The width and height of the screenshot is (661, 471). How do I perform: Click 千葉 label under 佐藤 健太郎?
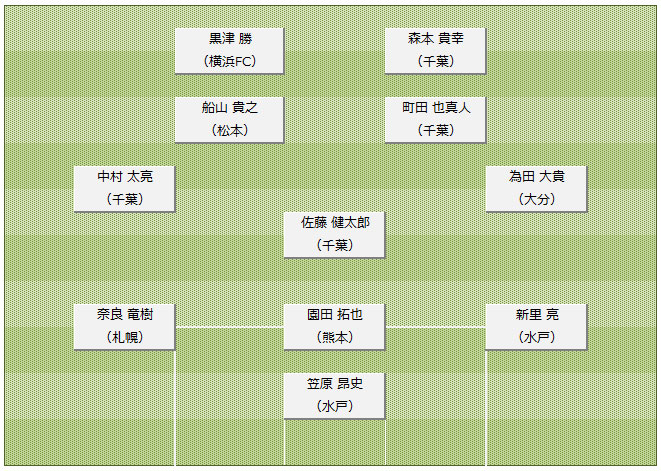(x=334, y=245)
